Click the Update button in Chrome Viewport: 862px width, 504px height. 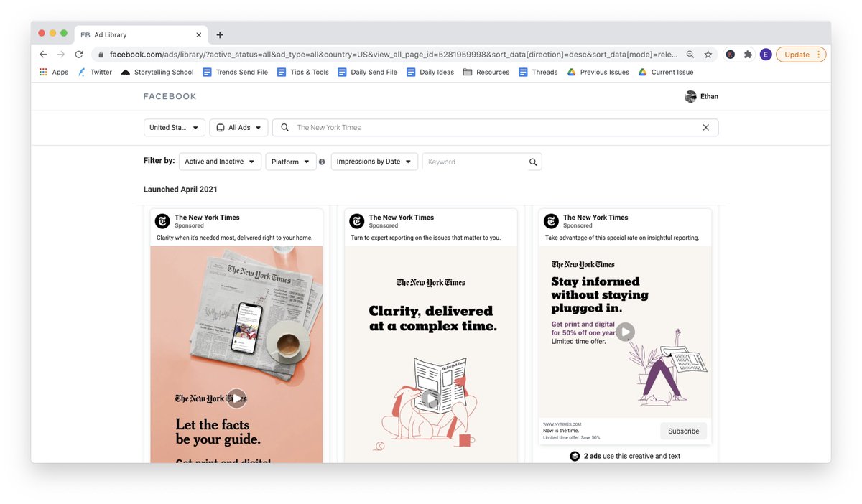click(797, 55)
